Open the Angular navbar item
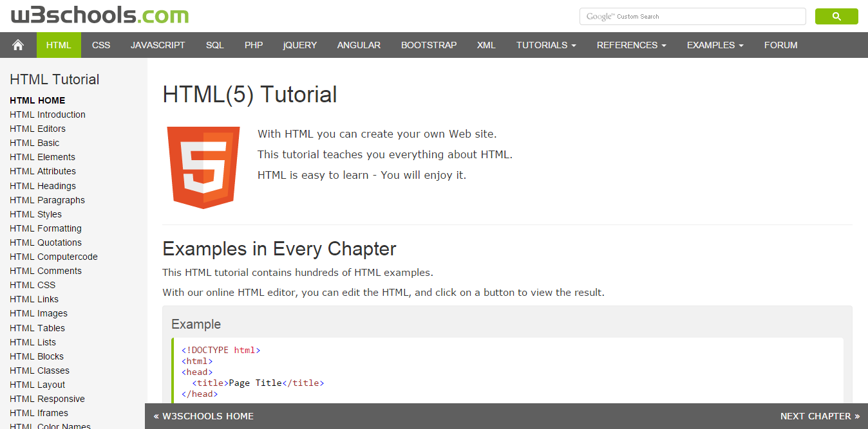Viewport: 868px width, 429px height. pyautogui.click(x=359, y=45)
